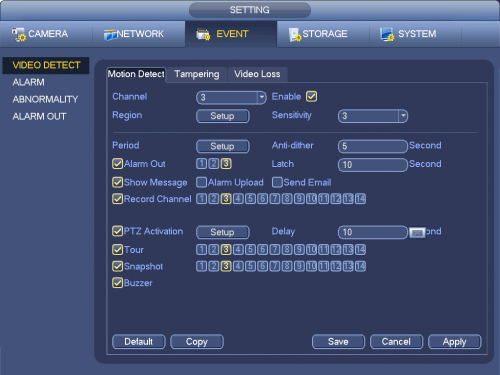Open the Channel dropdown
500x375 pixels.
tap(231, 98)
